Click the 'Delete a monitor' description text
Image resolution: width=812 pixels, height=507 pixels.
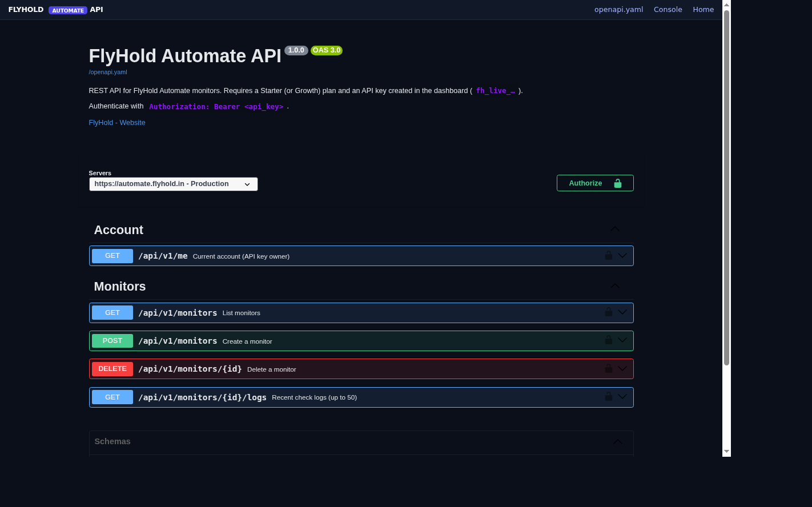point(272,369)
